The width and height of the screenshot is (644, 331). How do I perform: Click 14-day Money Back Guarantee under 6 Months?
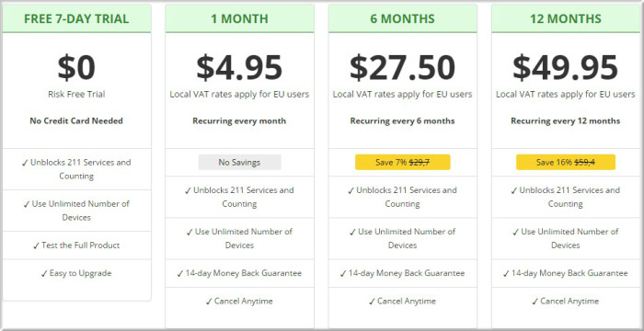[403, 273]
